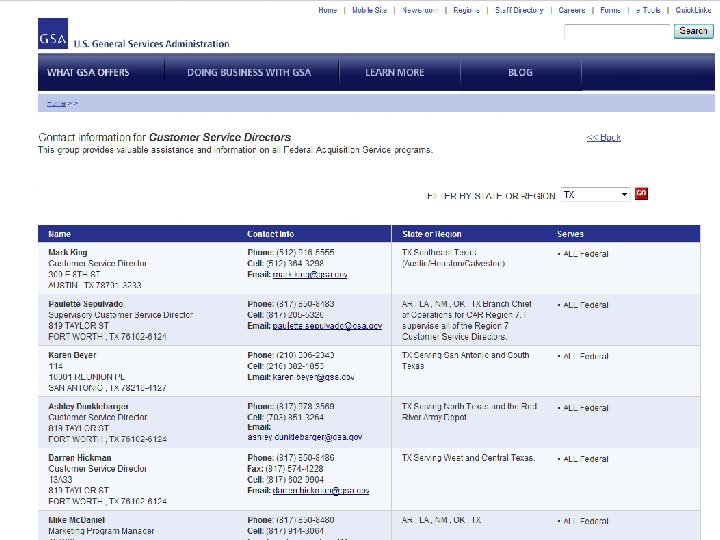
Task: Click the Home breadcrumb link
Action: tap(56, 104)
